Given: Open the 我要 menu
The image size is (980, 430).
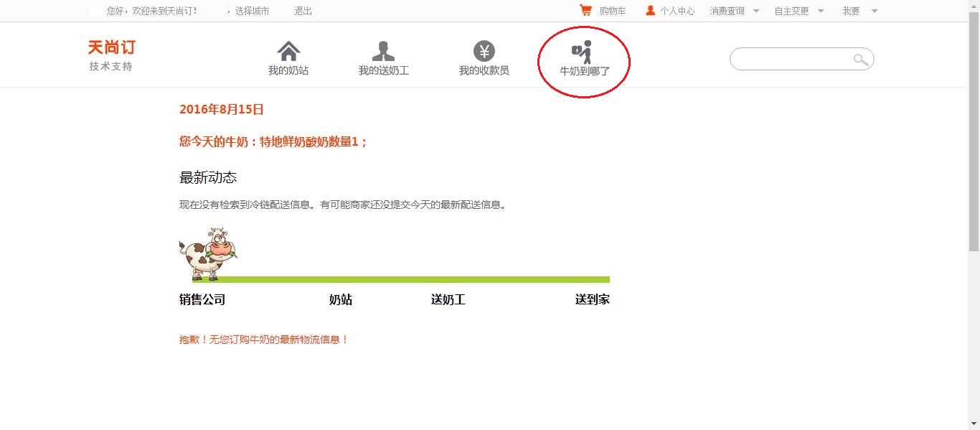Looking at the screenshot, I should click(x=851, y=11).
